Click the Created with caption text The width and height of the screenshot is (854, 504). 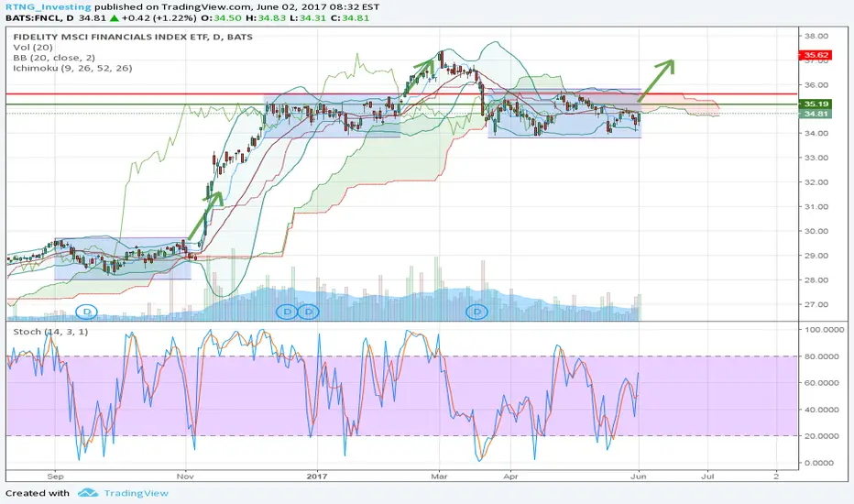coord(38,494)
